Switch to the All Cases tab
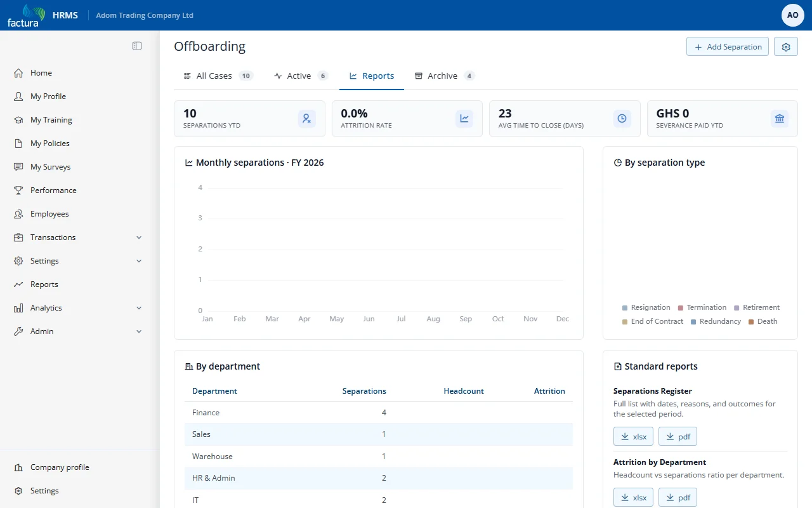This screenshot has height=508, width=812. (x=218, y=76)
